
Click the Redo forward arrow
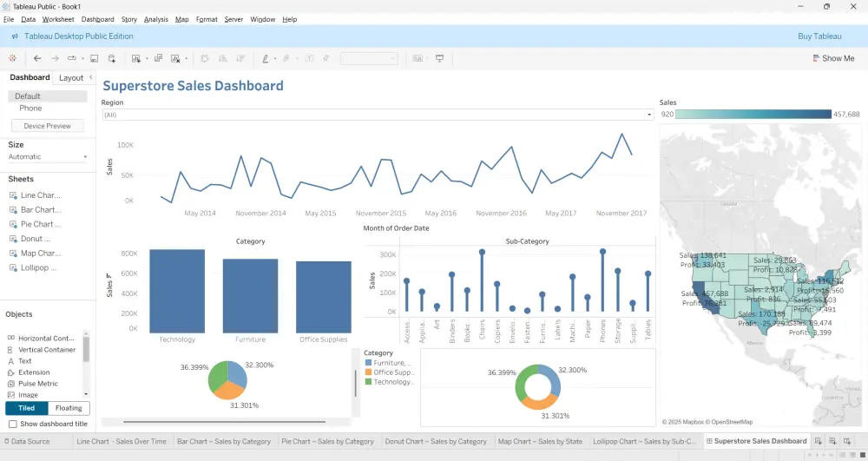click(x=55, y=58)
